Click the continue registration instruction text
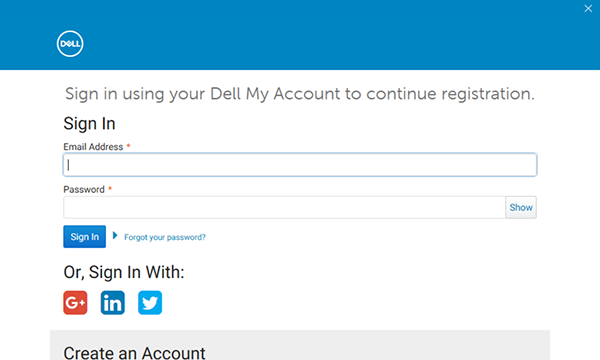The image size is (600, 360). point(300,94)
